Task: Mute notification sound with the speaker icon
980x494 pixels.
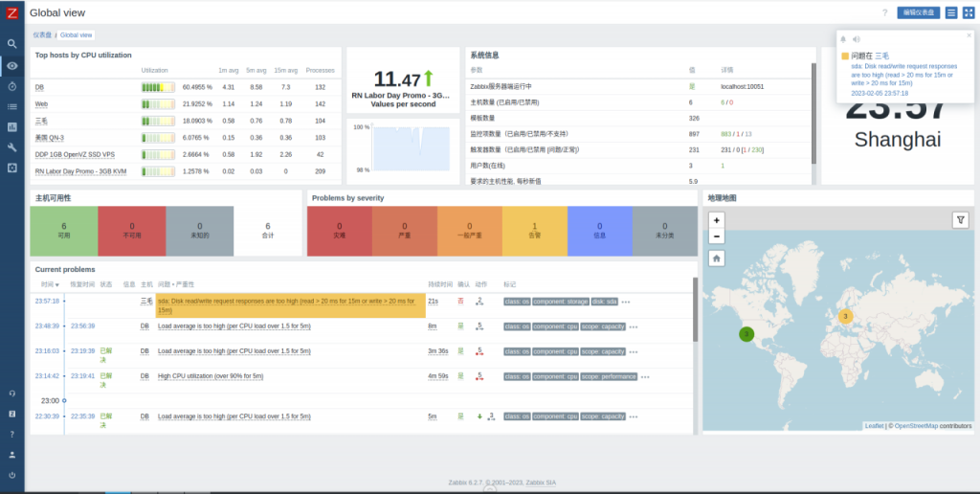Action: point(857,39)
